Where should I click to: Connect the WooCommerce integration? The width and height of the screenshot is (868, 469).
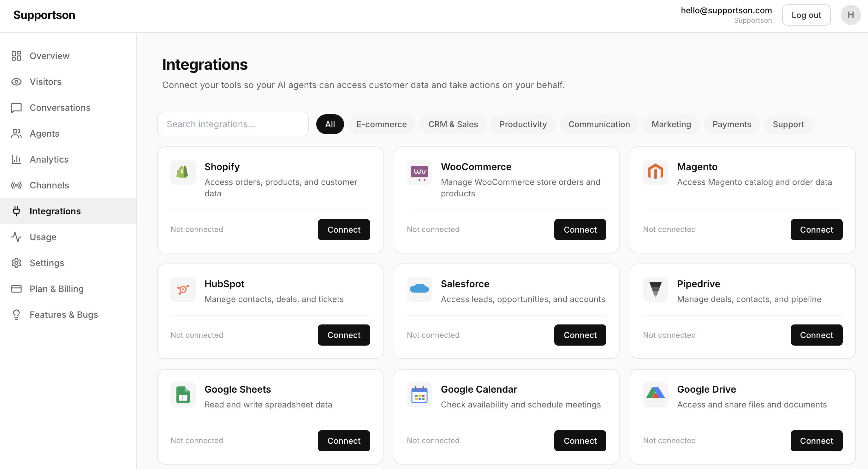pos(580,229)
